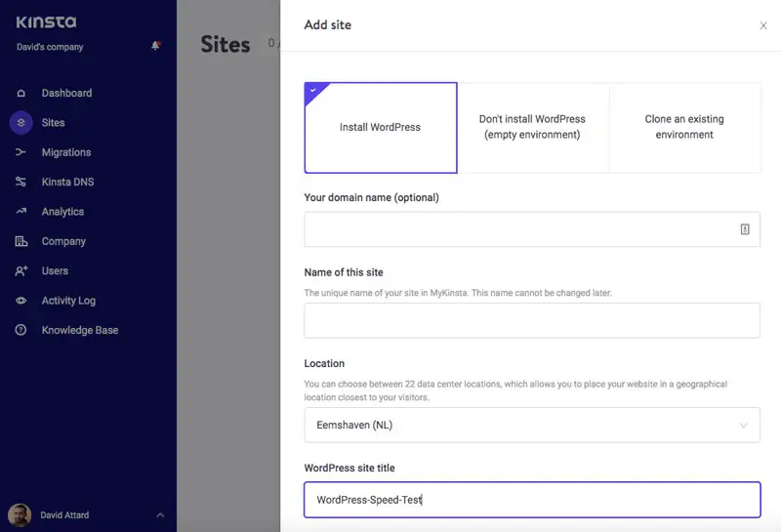Open Knowledge Base menu item
The image size is (781, 532).
pos(80,330)
